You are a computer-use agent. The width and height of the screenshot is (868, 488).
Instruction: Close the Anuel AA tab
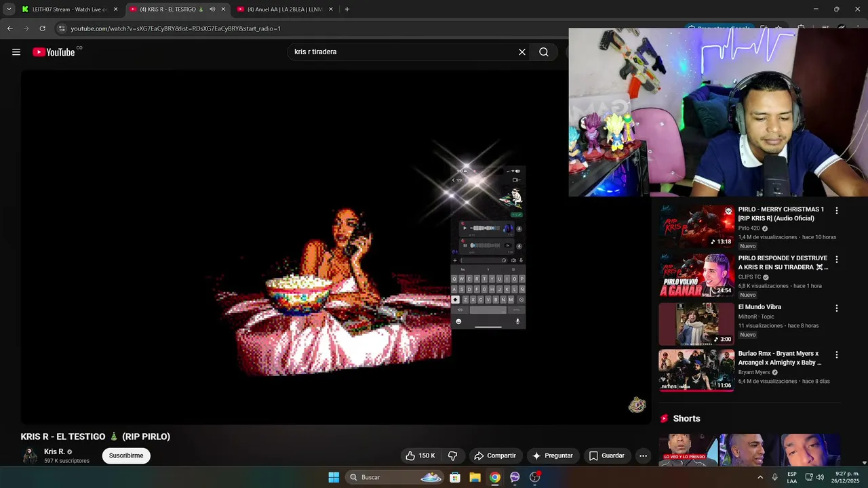tap(330, 9)
